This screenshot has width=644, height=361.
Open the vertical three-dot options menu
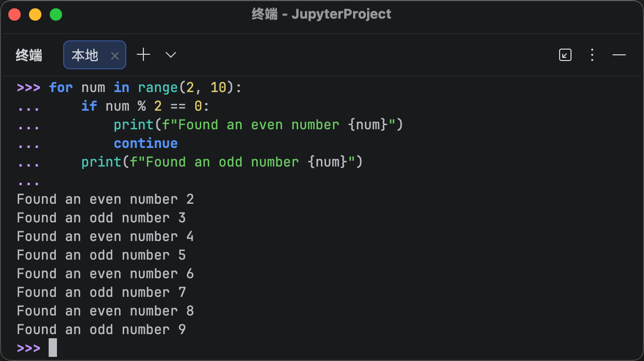(592, 55)
